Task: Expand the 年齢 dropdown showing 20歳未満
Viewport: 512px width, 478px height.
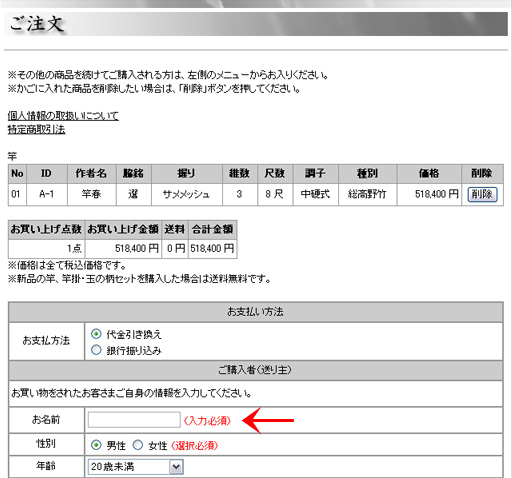Action: click(x=135, y=467)
